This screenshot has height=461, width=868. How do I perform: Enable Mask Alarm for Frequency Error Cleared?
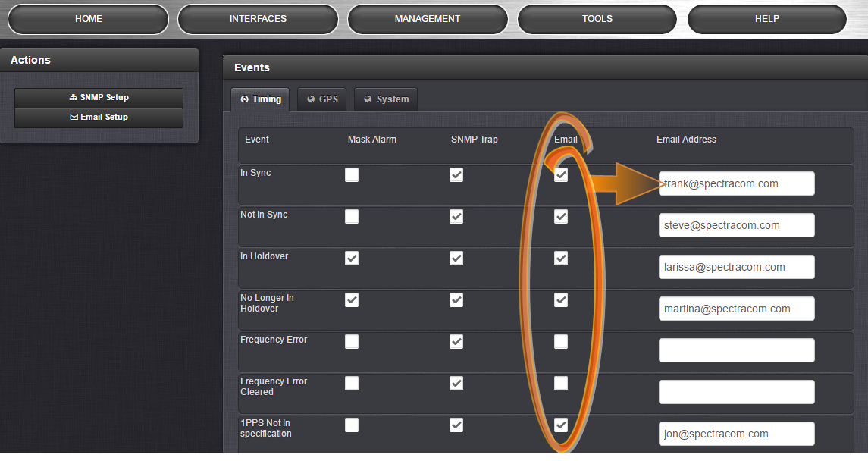(352, 384)
